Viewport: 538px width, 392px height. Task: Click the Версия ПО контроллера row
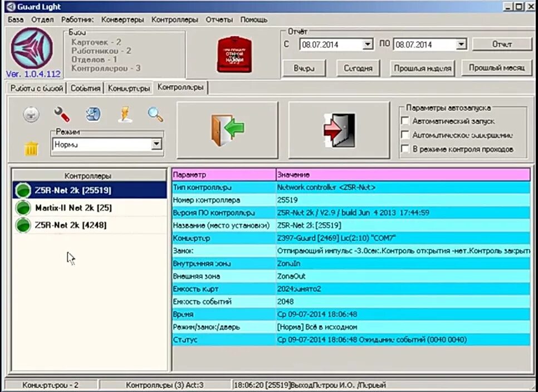click(x=351, y=213)
